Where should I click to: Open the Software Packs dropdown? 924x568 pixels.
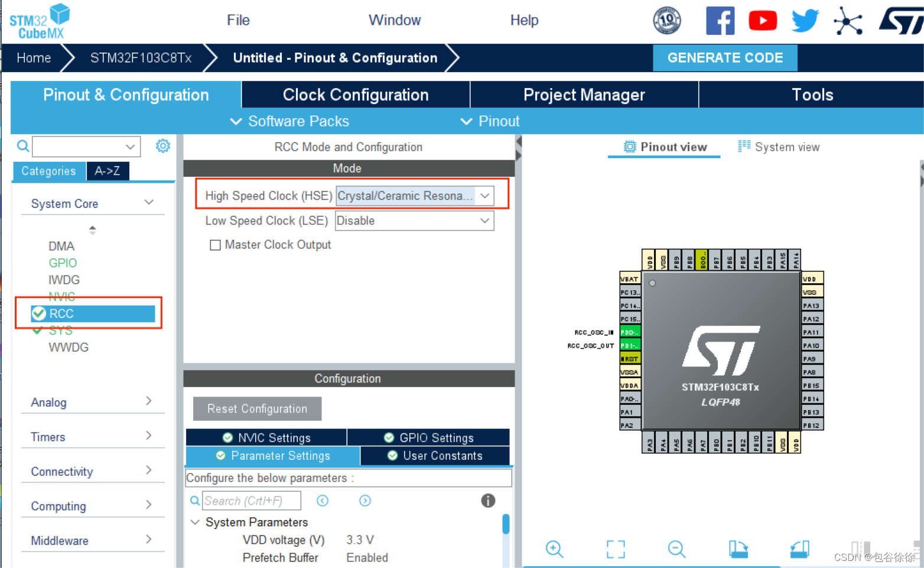tap(289, 121)
